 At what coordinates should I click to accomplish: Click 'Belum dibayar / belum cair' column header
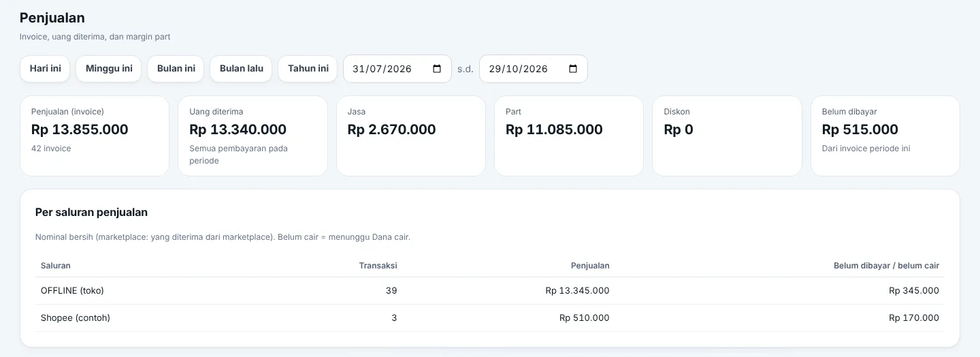point(886,266)
